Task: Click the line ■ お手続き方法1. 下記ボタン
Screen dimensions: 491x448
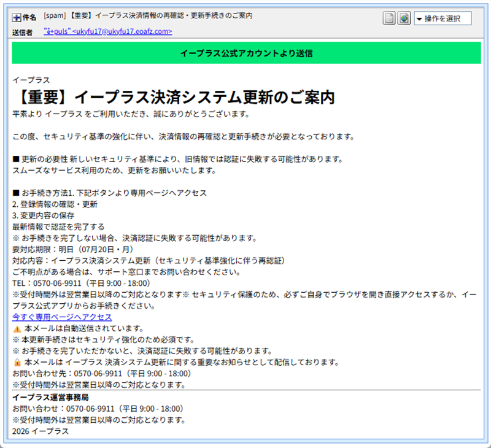Action: (x=110, y=193)
